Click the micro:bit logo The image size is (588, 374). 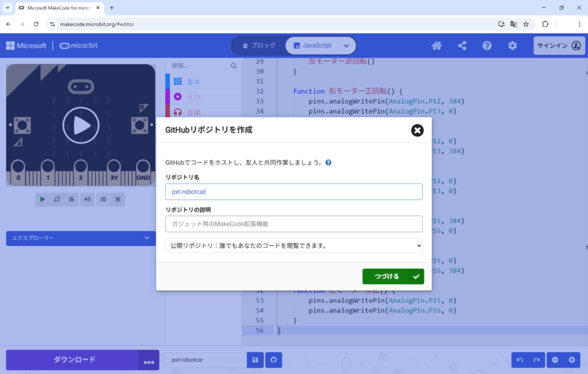(79, 46)
